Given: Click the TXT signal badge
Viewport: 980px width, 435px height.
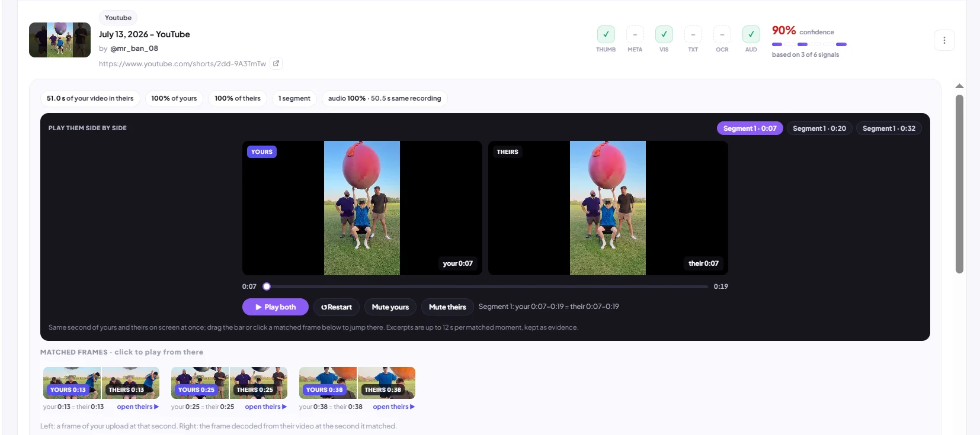Looking at the screenshot, I should coord(693,34).
